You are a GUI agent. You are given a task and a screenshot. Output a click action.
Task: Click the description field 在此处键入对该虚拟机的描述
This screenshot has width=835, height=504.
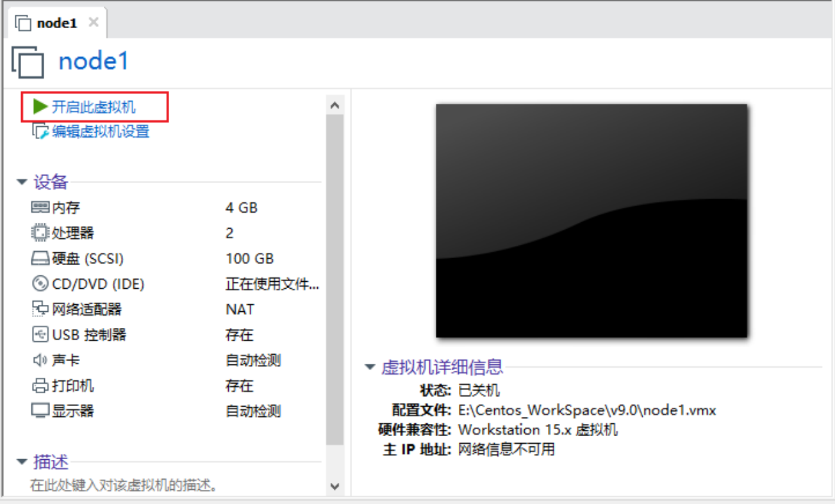point(124,485)
